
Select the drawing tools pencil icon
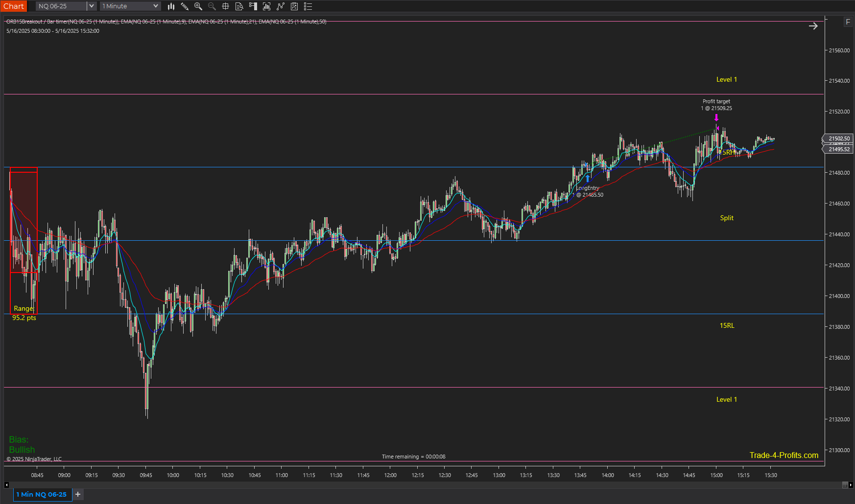click(185, 6)
